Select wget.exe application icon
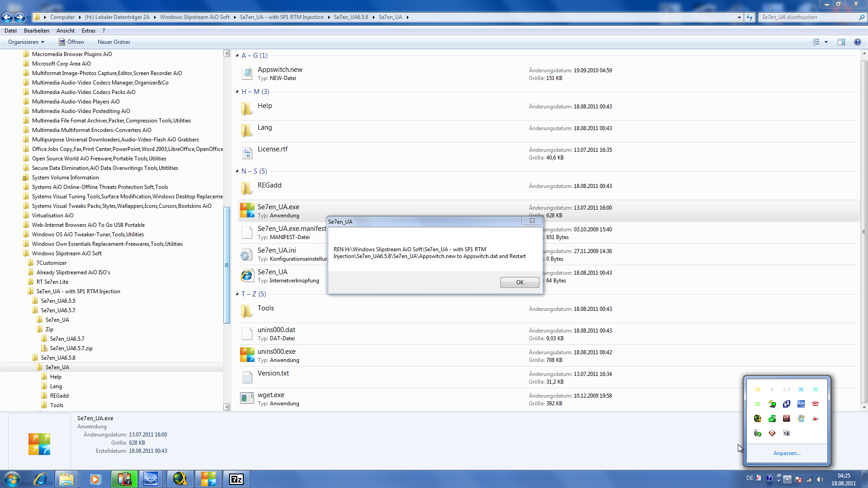The height and width of the screenshot is (488, 868). [247, 398]
